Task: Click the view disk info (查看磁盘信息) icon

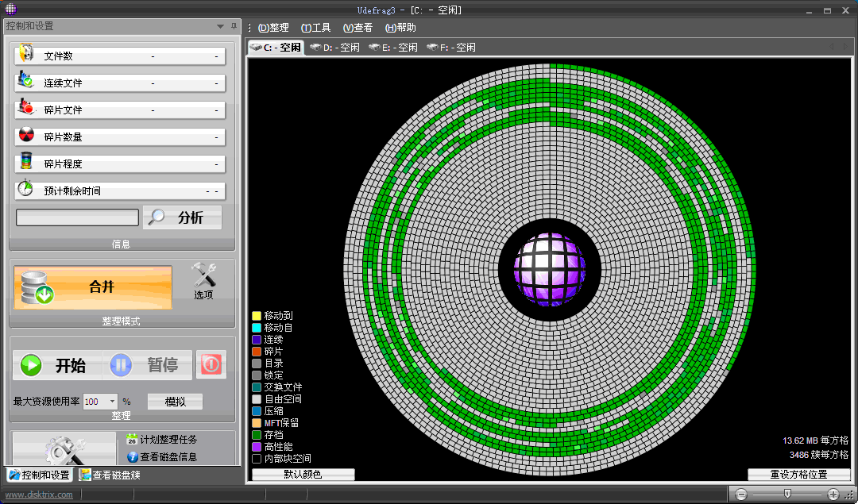Action: [x=133, y=457]
